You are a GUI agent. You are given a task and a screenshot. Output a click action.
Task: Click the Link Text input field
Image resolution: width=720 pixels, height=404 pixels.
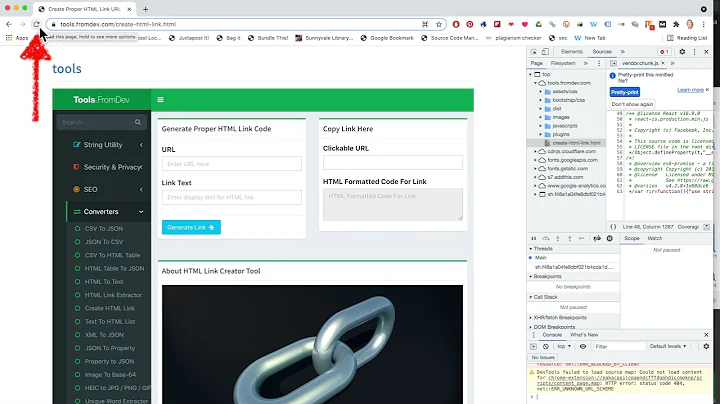tap(231, 197)
